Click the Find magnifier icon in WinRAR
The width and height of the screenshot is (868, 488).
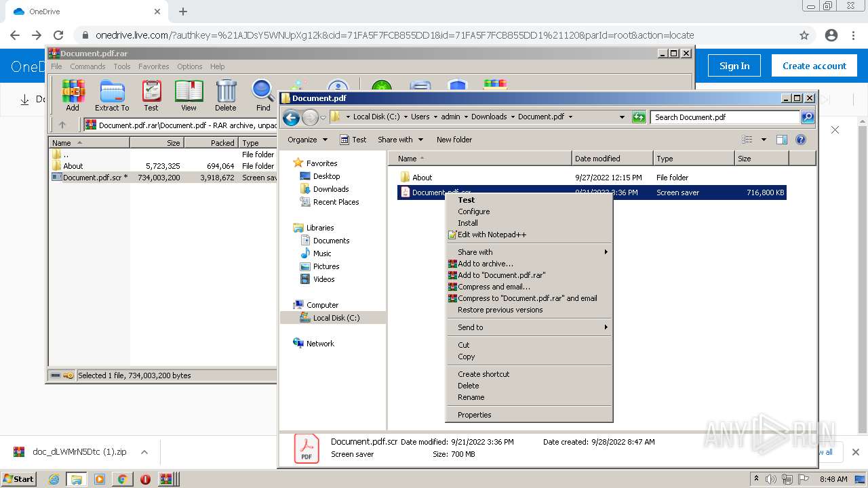coord(263,95)
